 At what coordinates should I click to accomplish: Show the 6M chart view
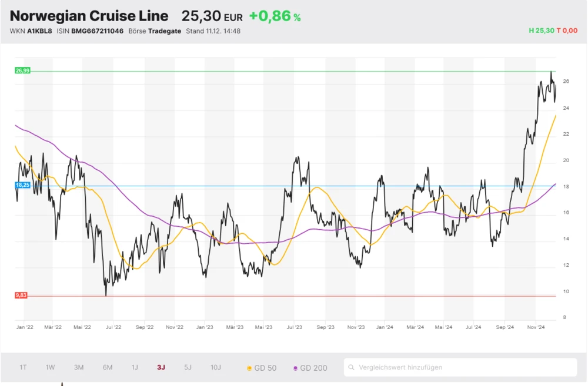pos(108,367)
